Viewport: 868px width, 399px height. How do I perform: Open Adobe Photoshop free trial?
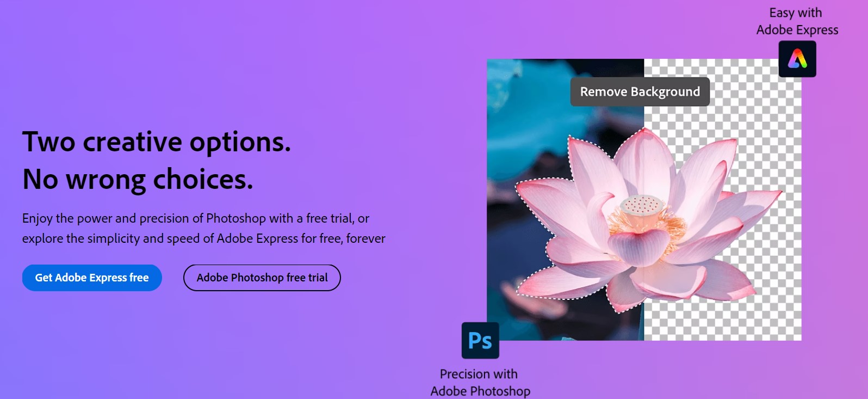point(262,278)
